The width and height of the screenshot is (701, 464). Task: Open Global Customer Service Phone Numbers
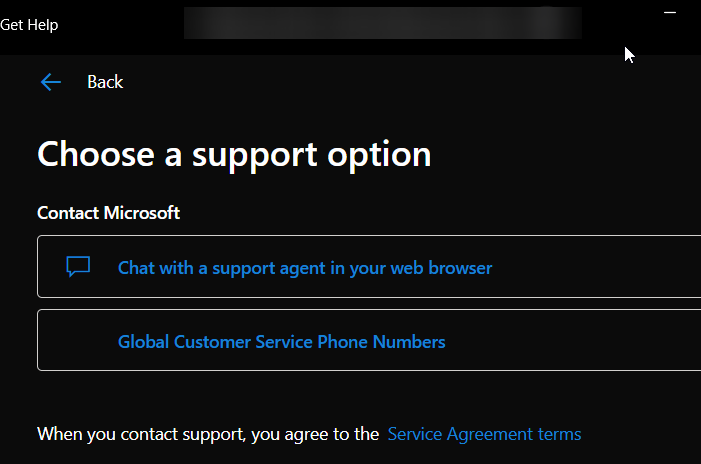tap(281, 342)
